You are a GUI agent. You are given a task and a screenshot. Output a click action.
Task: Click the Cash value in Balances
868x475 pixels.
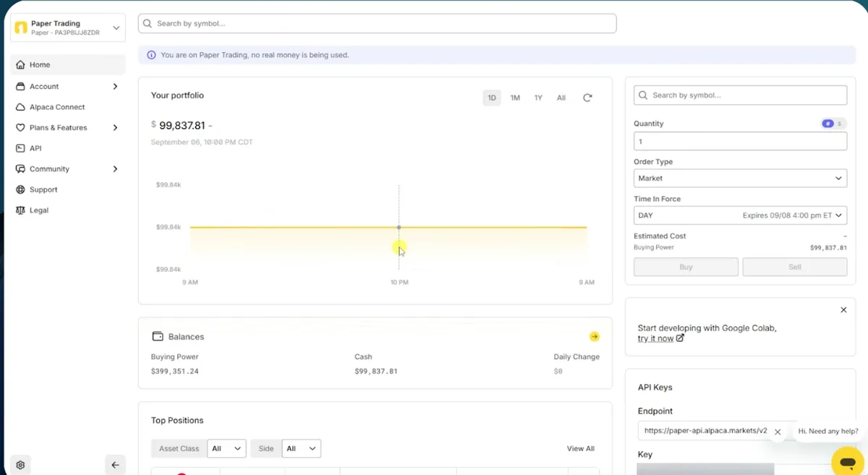coord(376,372)
